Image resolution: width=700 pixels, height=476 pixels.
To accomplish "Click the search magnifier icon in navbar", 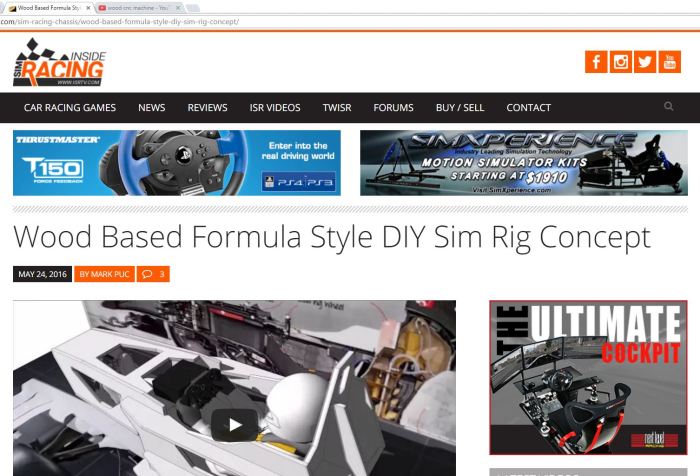I will click(x=668, y=107).
